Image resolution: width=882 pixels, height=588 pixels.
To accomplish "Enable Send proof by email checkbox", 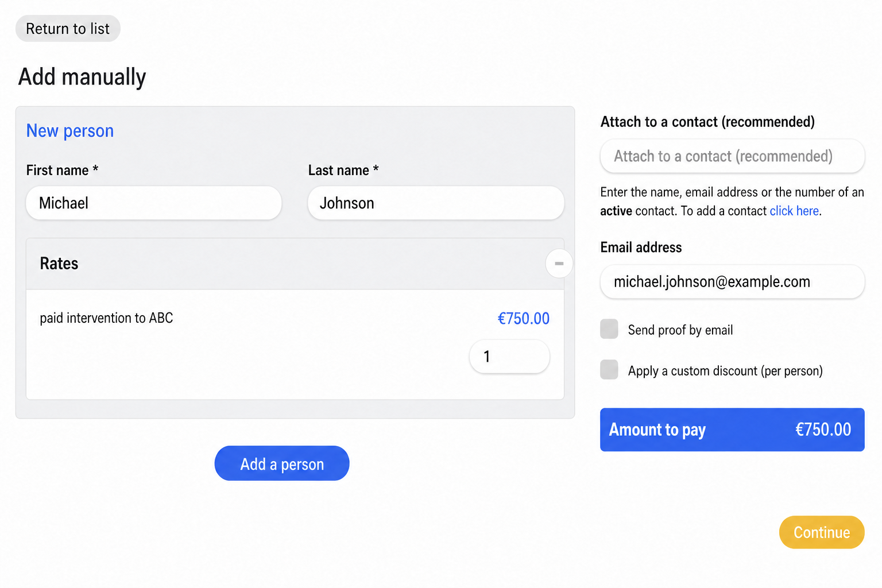I will tap(609, 329).
